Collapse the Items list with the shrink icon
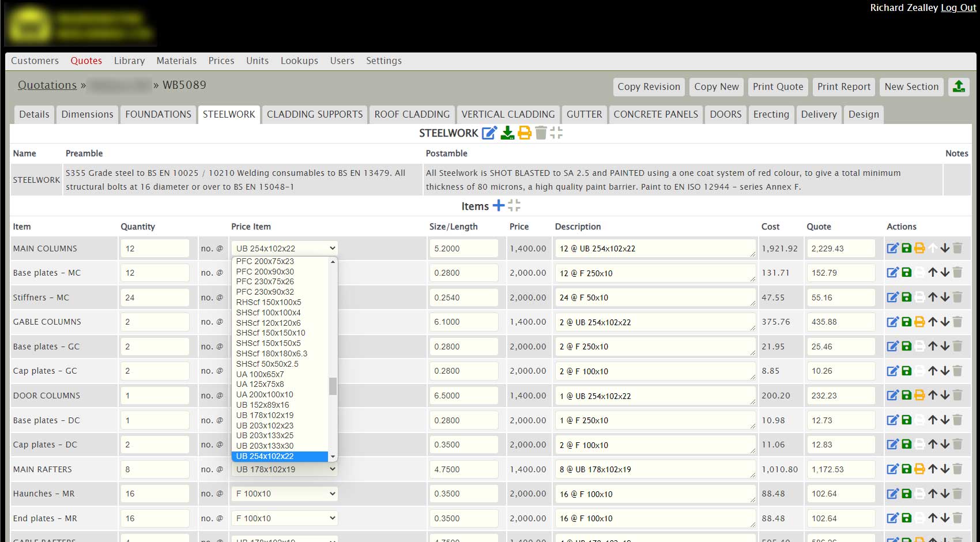Image resolution: width=980 pixels, height=542 pixels. pos(514,206)
